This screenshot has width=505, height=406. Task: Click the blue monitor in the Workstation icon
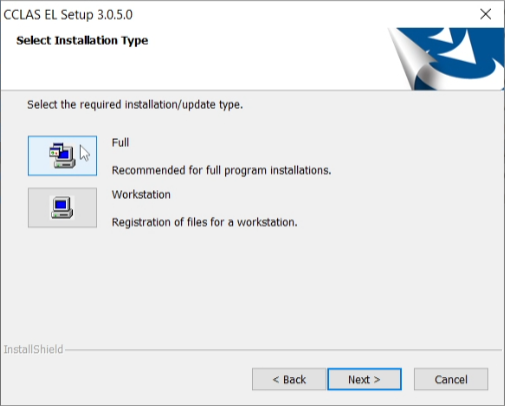(61, 204)
